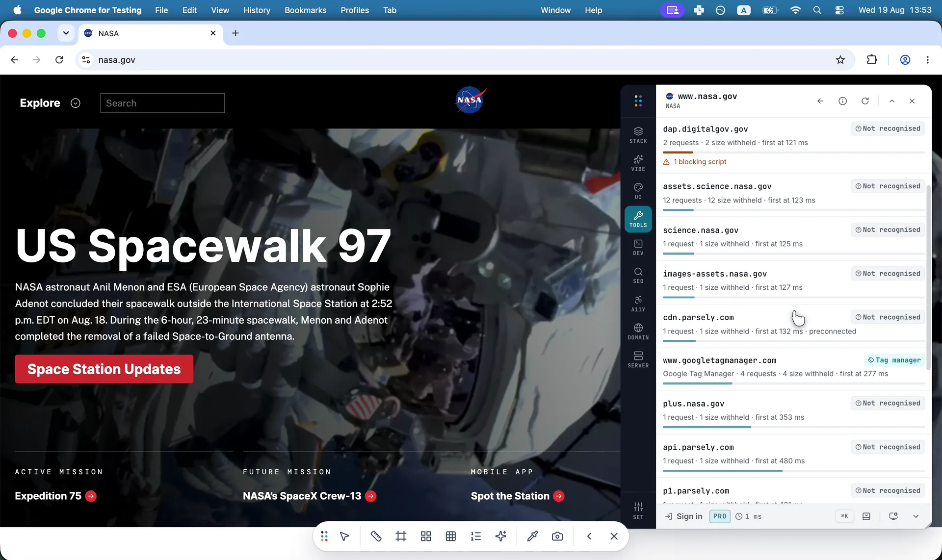Open the Stack panel in the sidebar
The width and height of the screenshot is (942, 560).
coord(638,135)
